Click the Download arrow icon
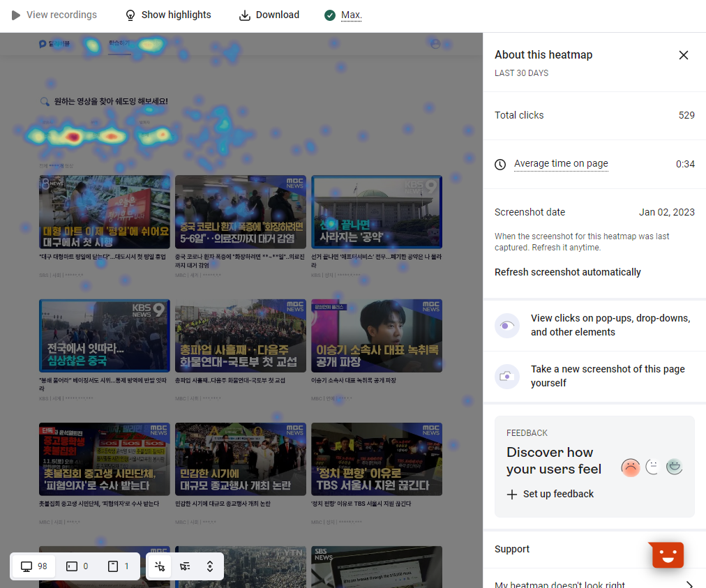The image size is (706, 588). [244, 15]
